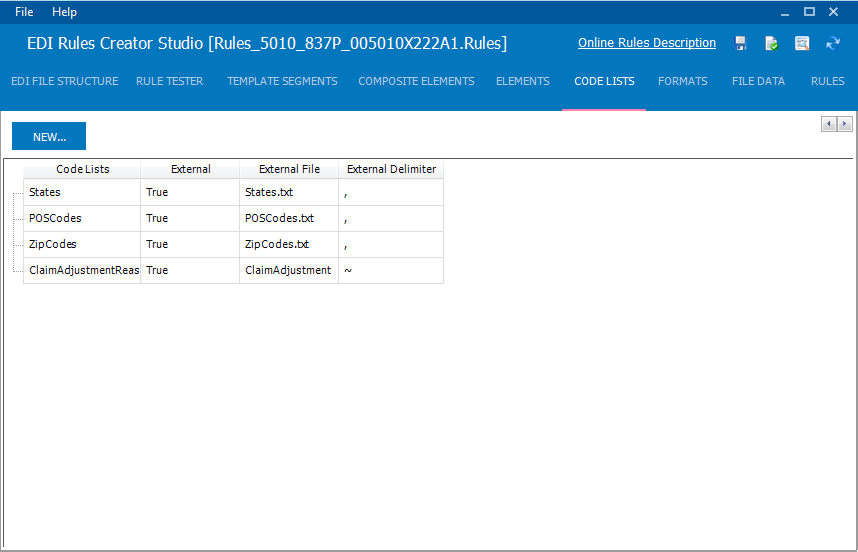Image resolution: width=858 pixels, height=552 pixels.
Task: Open the File menu
Action: tap(24, 11)
